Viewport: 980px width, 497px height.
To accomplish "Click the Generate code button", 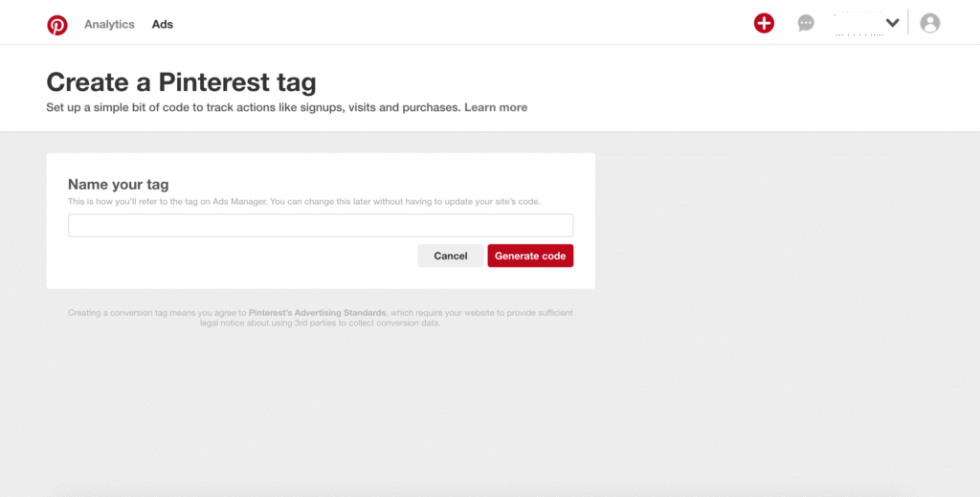I will tap(530, 256).
